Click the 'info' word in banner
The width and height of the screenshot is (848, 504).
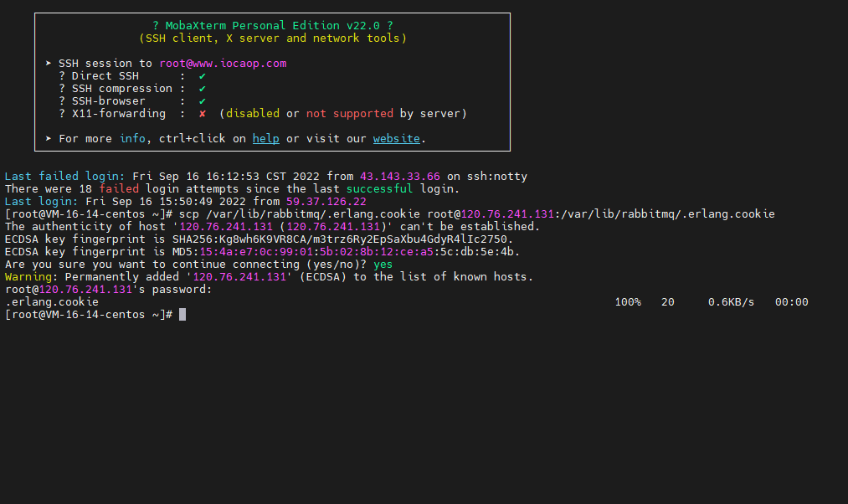pyautogui.click(x=132, y=138)
